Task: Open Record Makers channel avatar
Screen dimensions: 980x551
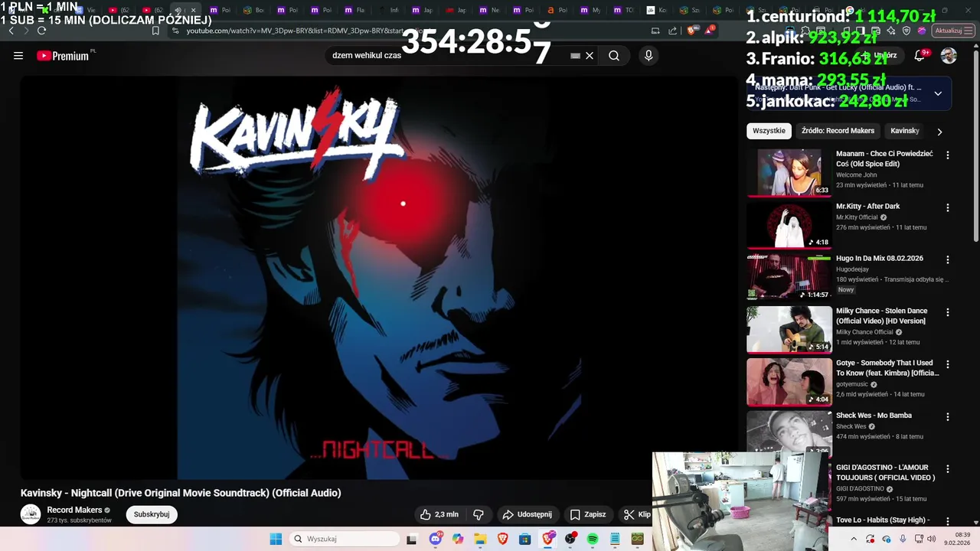Action: point(31,514)
